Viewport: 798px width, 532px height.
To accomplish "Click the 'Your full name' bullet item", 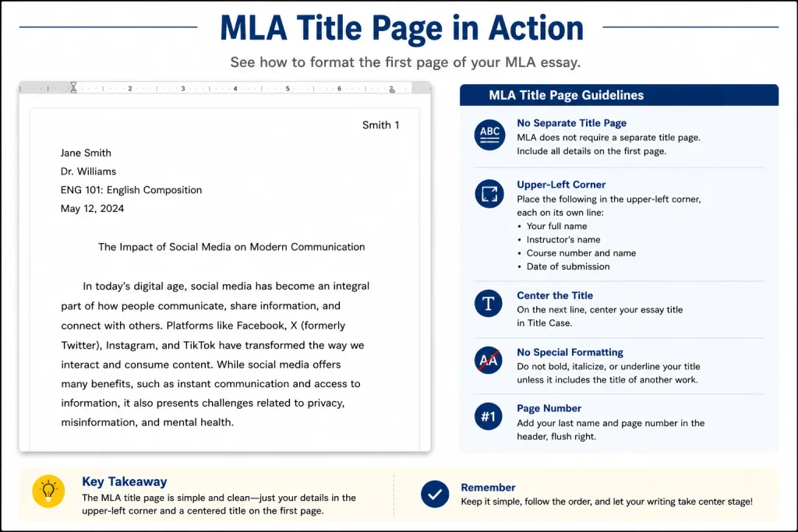I will click(556, 226).
